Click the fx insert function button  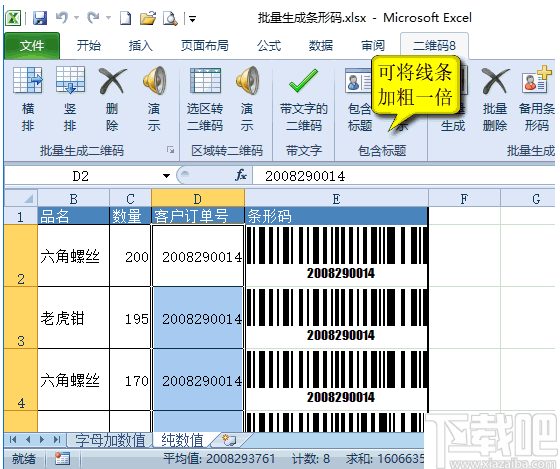click(241, 175)
